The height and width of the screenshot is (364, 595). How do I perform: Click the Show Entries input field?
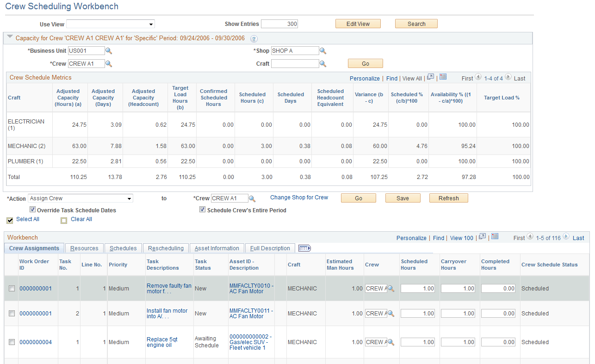click(x=279, y=23)
